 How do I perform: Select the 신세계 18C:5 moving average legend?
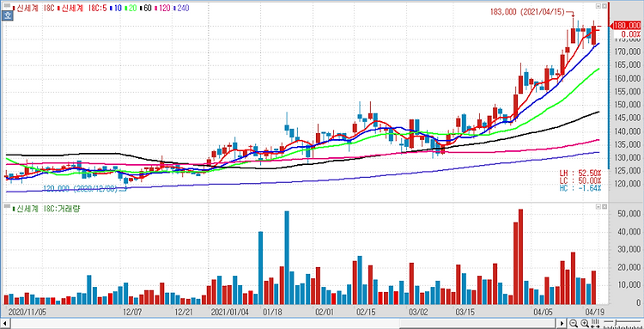82,8
